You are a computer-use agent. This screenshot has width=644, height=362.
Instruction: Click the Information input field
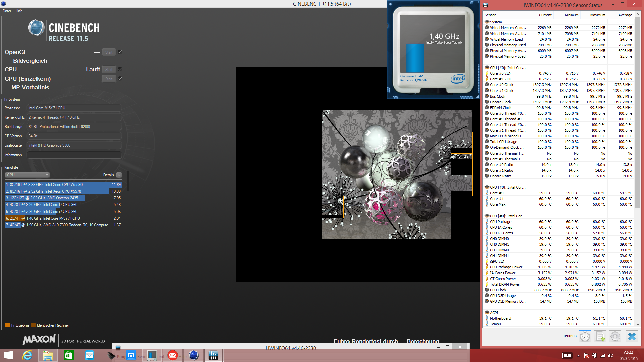pyautogui.click(x=74, y=155)
